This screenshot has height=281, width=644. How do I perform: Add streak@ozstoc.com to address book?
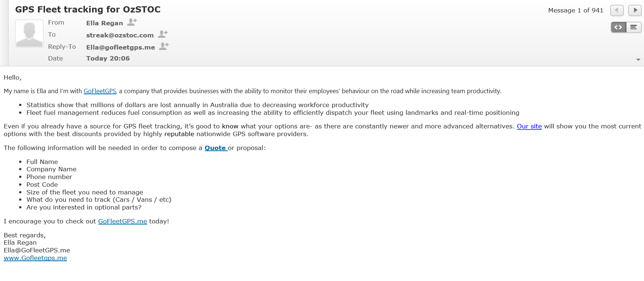[163, 34]
